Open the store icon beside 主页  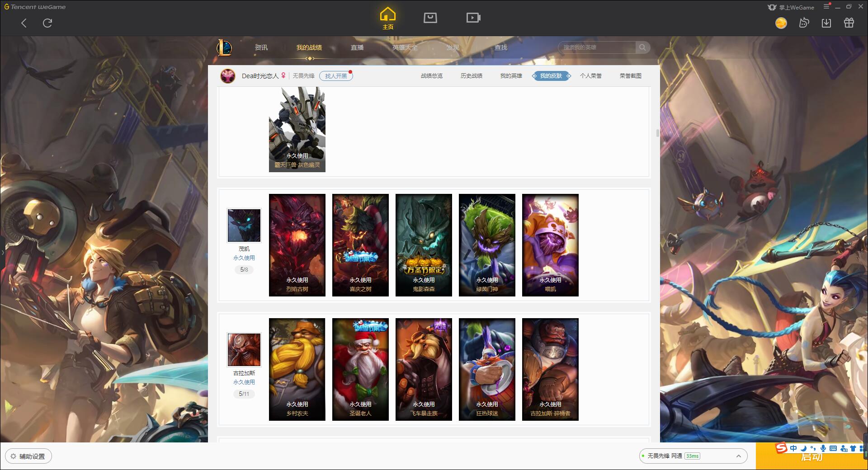click(430, 18)
